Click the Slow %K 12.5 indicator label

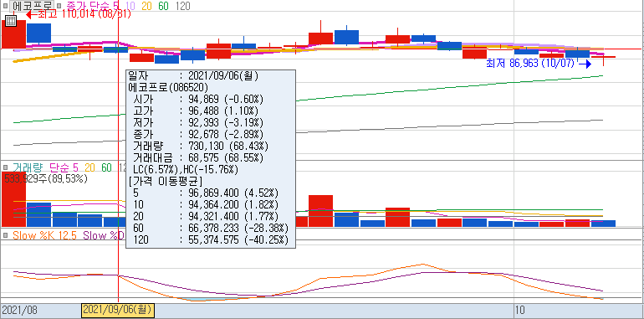click(44, 235)
